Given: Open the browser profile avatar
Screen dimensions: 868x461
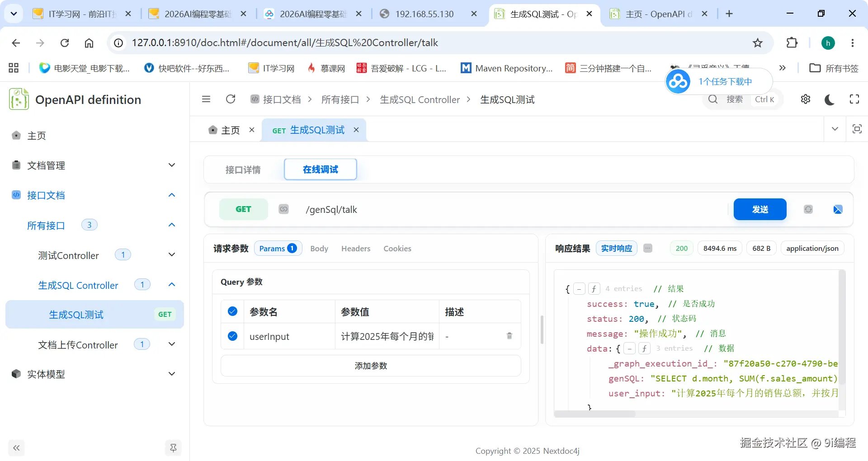Looking at the screenshot, I should (x=828, y=43).
